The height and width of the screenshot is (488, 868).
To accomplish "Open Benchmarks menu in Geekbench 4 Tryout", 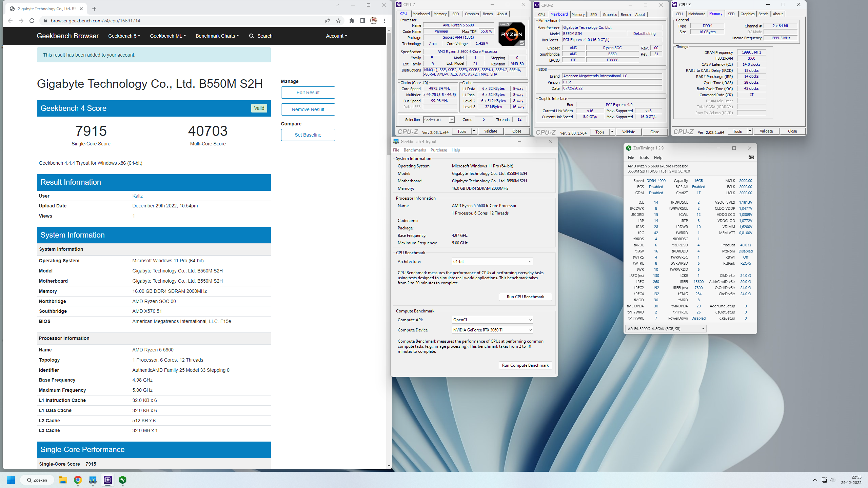I will tap(414, 150).
